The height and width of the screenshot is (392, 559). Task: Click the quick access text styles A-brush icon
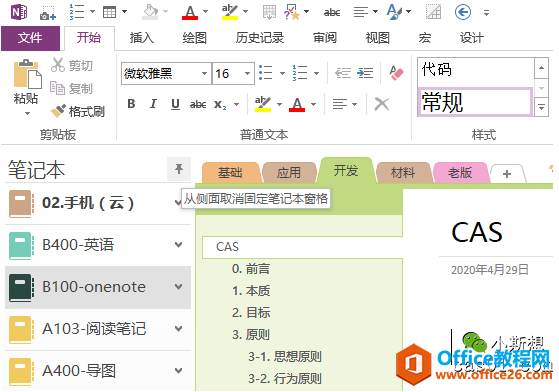point(395,12)
